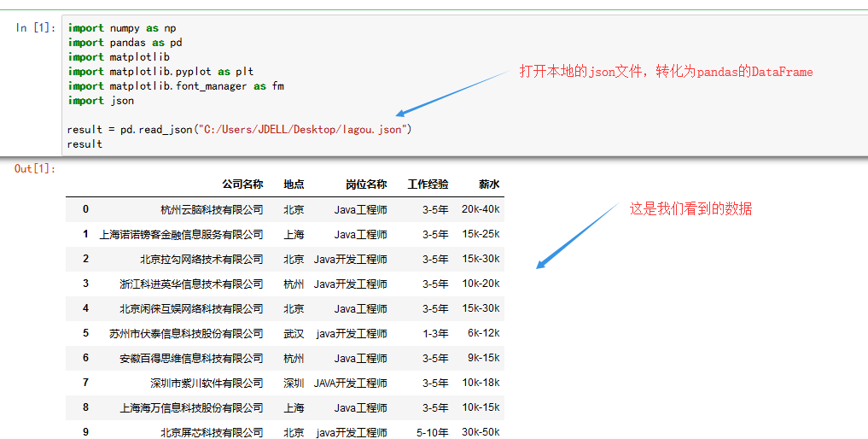This screenshot has width=868, height=439.
Task: Click the 上海 location in the 上海海万 row
Action: (294, 408)
